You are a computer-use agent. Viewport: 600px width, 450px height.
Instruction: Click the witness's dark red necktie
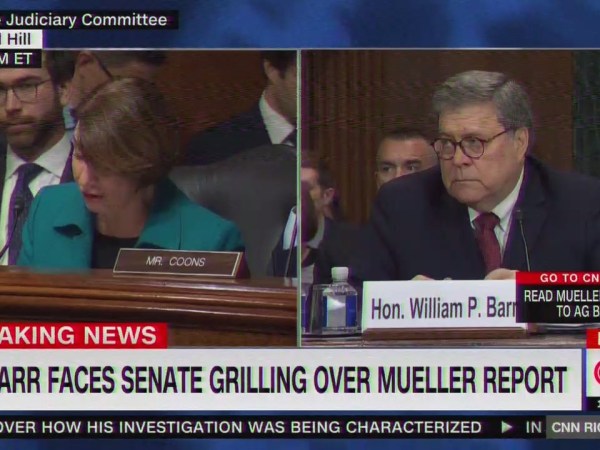click(488, 241)
